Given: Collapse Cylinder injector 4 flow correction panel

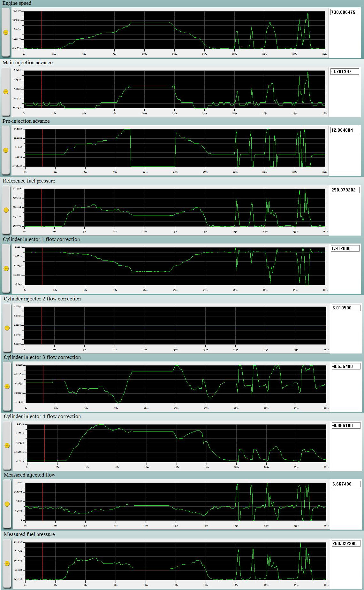Looking at the screenshot, I should (x=7, y=446).
